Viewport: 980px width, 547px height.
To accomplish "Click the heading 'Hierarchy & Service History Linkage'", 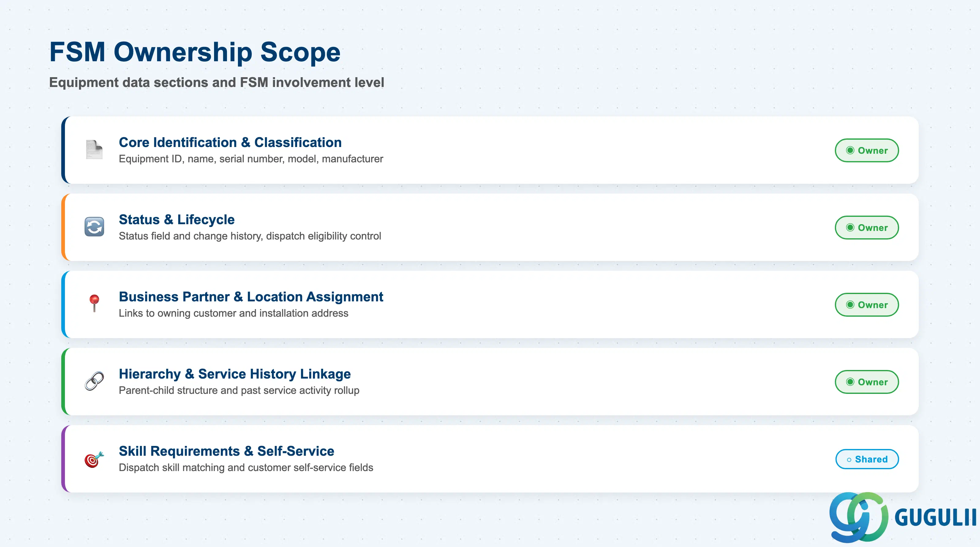I will [235, 374].
